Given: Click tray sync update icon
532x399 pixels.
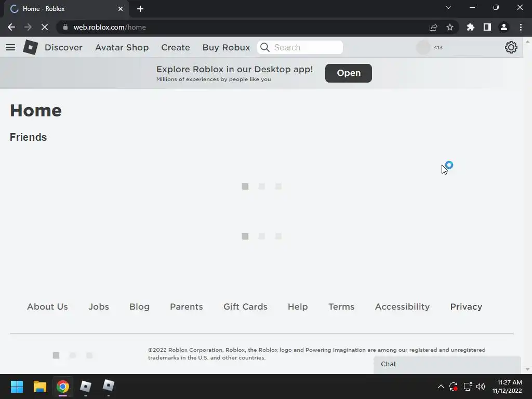Looking at the screenshot, I should 454,387.
